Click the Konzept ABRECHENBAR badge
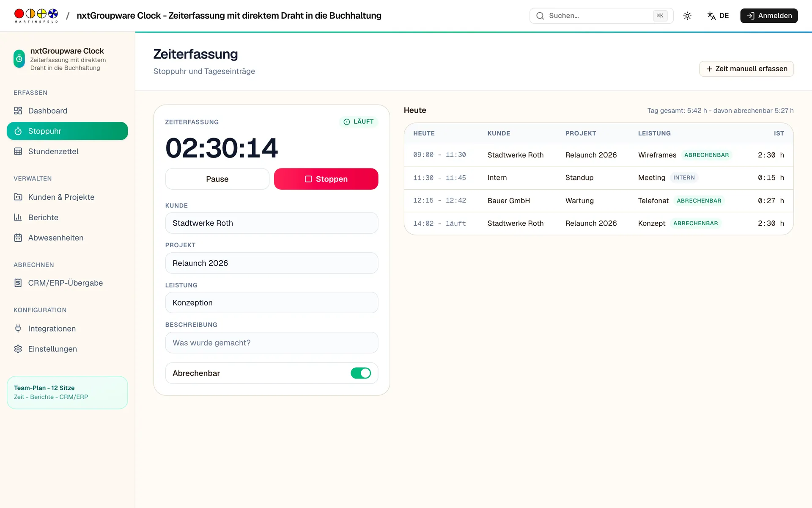Viewport: 812px width, 508px height. [x=695, y=223]
